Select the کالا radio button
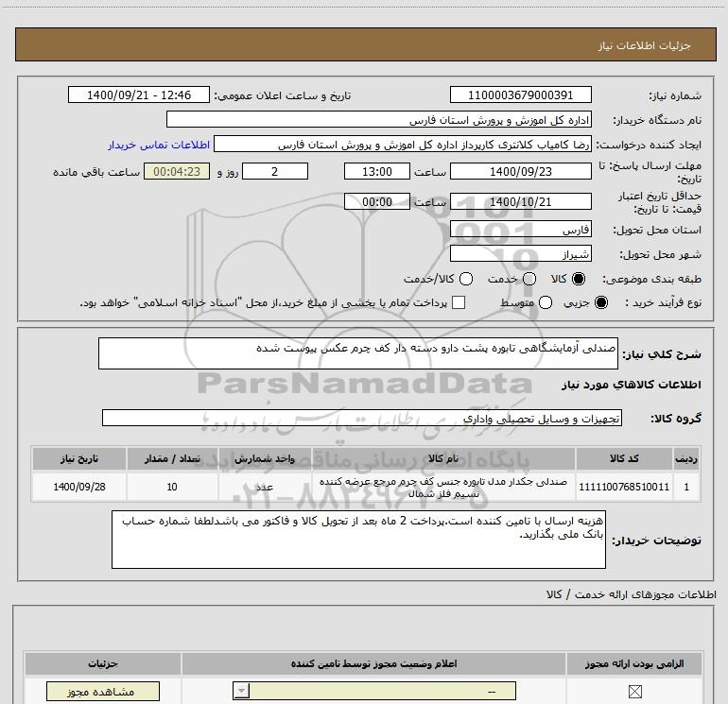 coord(579,279)
